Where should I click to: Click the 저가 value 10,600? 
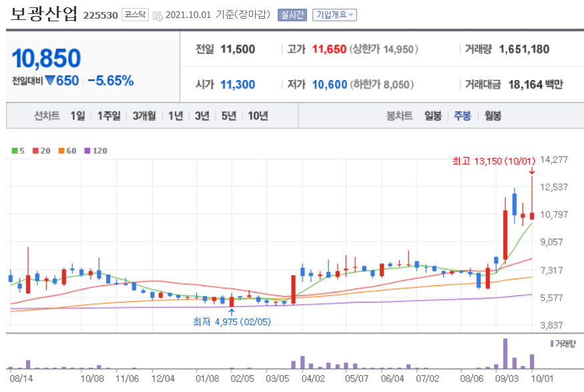[x=330, y=85]
